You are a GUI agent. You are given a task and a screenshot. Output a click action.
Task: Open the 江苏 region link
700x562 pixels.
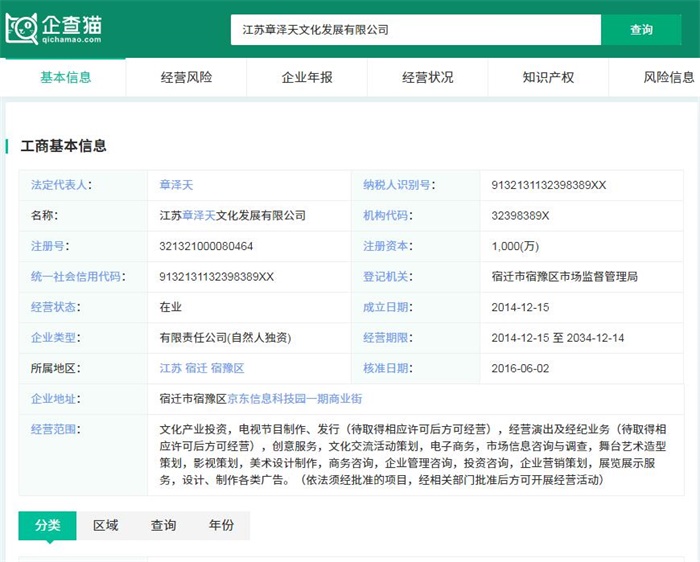pyautogui.click(x=171, y=368)
